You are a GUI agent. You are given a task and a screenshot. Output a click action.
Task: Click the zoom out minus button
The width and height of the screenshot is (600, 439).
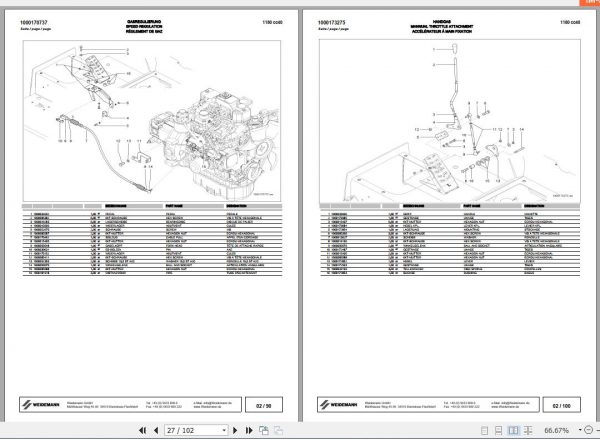pyautogui.click(x=589, y=430)
